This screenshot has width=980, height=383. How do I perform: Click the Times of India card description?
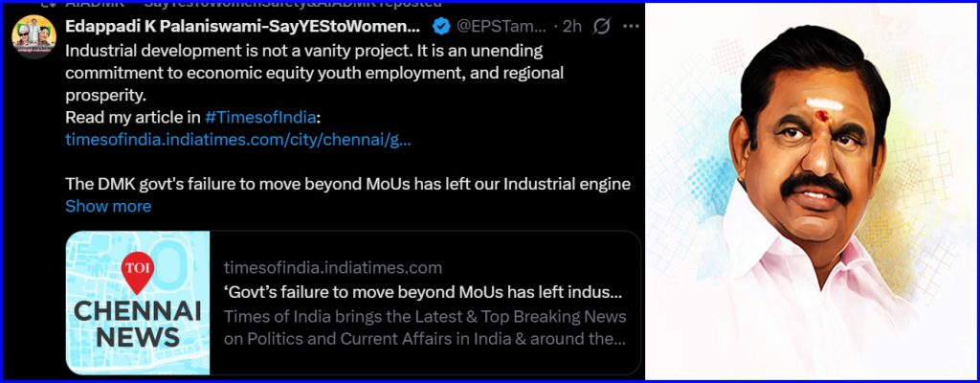425,327
